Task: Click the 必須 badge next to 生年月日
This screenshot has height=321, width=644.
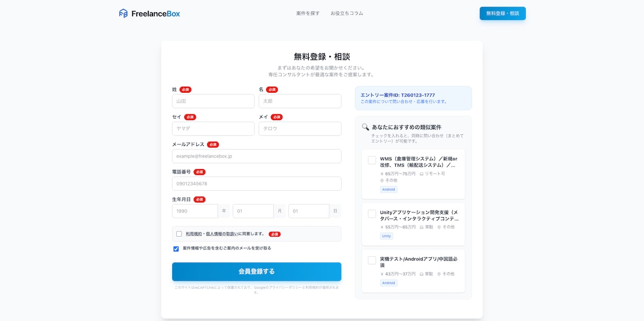Action: [x=200, y=199]
